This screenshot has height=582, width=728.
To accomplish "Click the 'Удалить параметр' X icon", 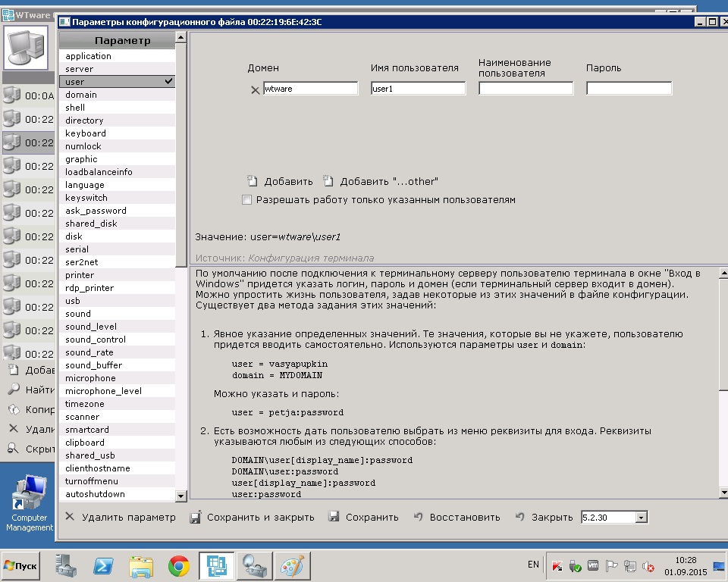I will (70, 517).
